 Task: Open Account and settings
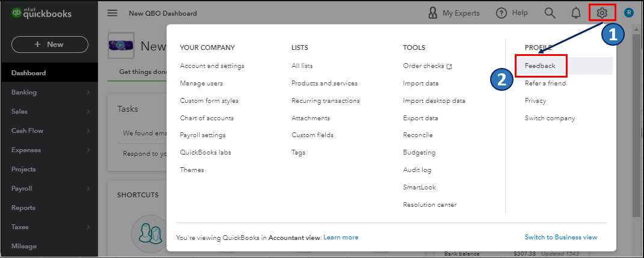pos(212,66)
